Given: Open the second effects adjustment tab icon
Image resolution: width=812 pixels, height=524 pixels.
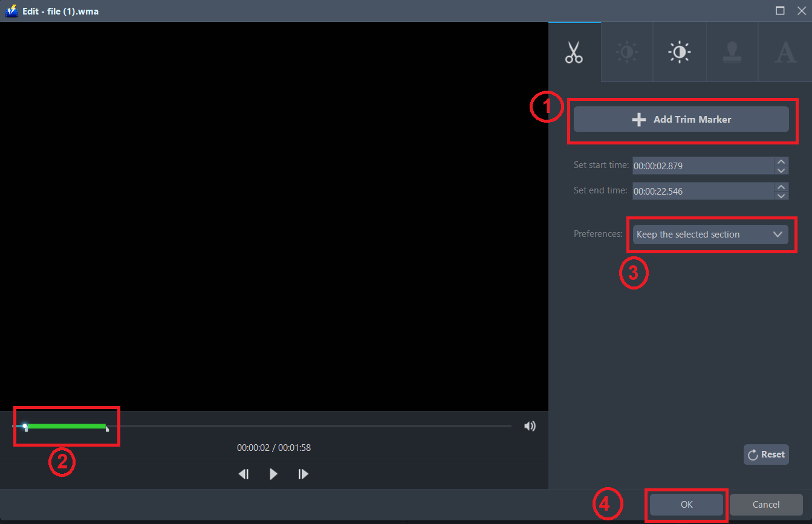Looking at the screenshot, I should tap(679, 53).
